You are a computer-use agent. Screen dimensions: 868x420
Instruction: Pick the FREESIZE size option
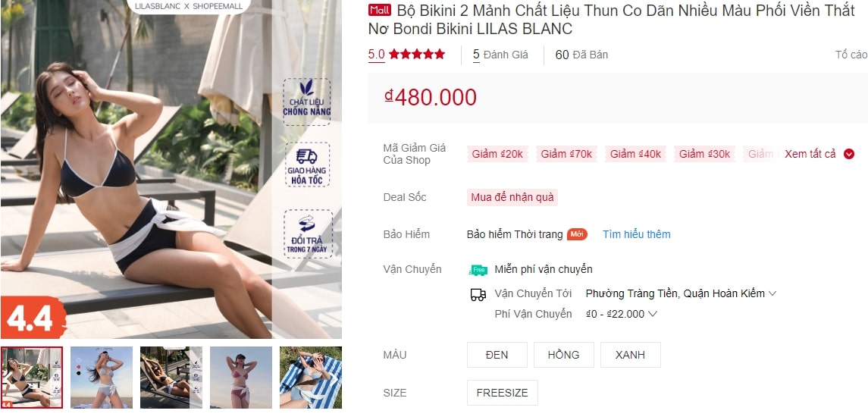pos(502,393)
